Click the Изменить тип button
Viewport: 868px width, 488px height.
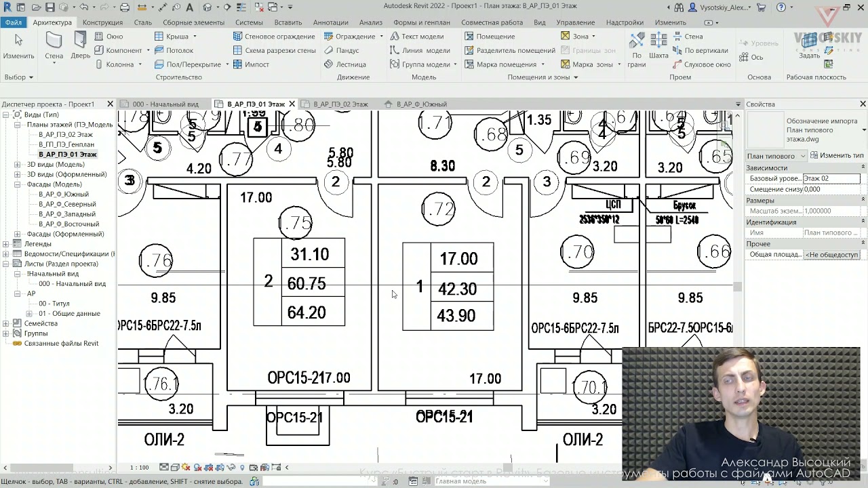(x=837, y=156)
